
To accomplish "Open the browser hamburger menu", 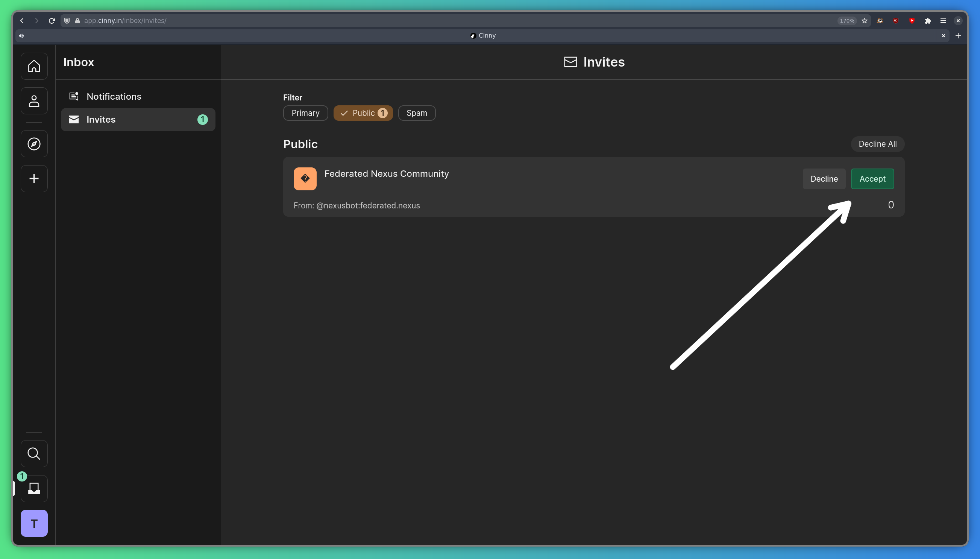I will [x=943, y=21].
